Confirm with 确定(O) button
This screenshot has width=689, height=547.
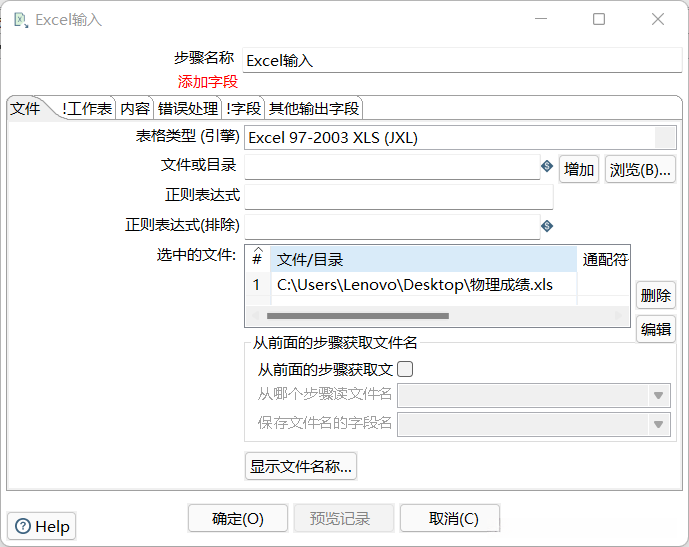[x=238, y=518]
